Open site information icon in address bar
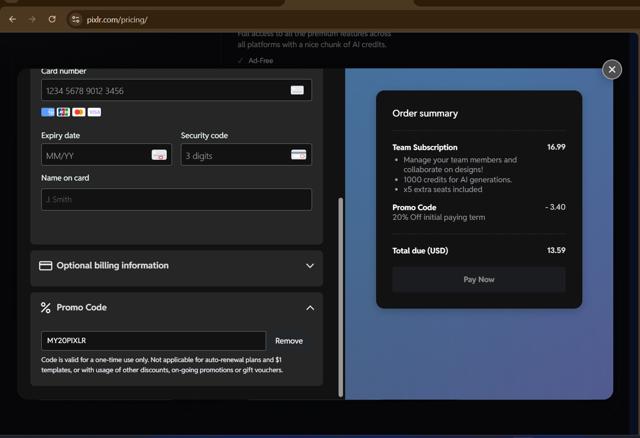Viewport: 640px width, 438px height. coord(76,19)
